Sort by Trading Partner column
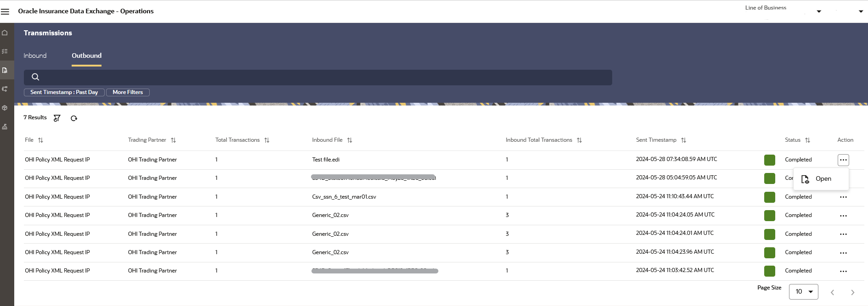This screenshot has width=868, height=306. click(x=173, y=140)
